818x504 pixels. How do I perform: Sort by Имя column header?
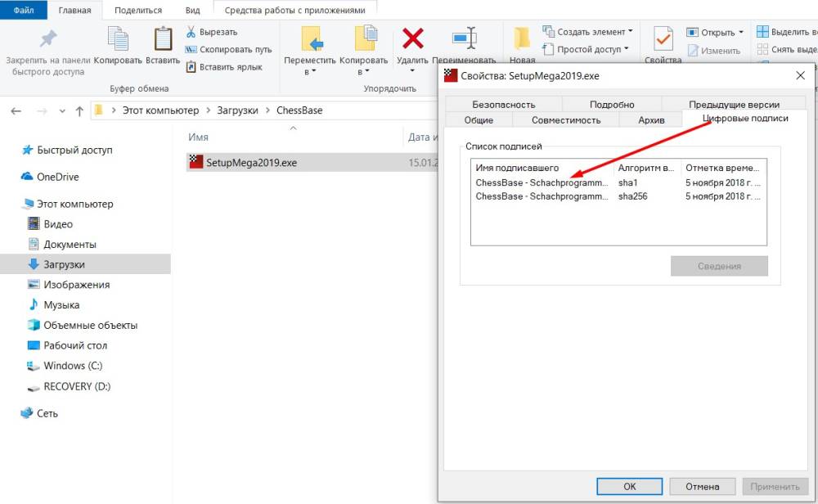click(198, 137)
